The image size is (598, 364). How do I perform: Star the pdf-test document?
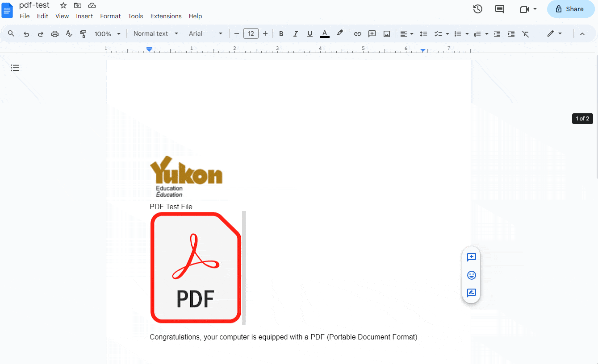tap(63, 5)
